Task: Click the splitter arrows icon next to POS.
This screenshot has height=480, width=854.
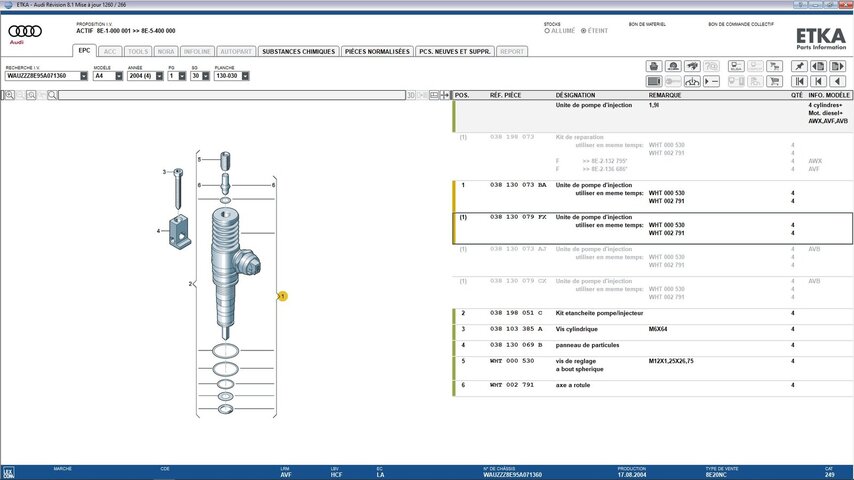Action: 445,95
